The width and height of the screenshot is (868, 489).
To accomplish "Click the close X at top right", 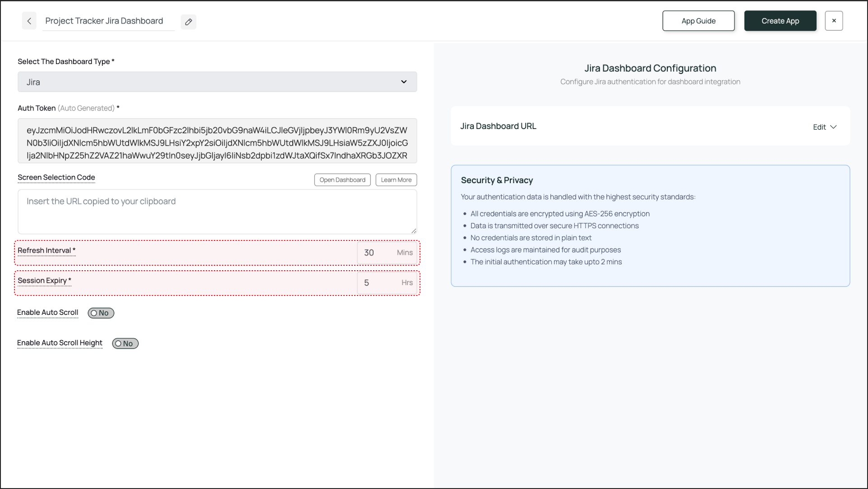I will click(834, 21).
